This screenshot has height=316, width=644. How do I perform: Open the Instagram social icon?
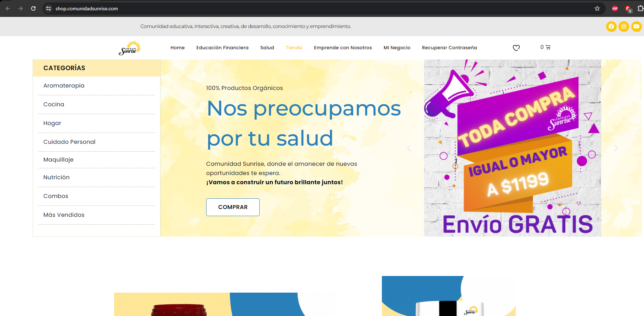(624, 27)
